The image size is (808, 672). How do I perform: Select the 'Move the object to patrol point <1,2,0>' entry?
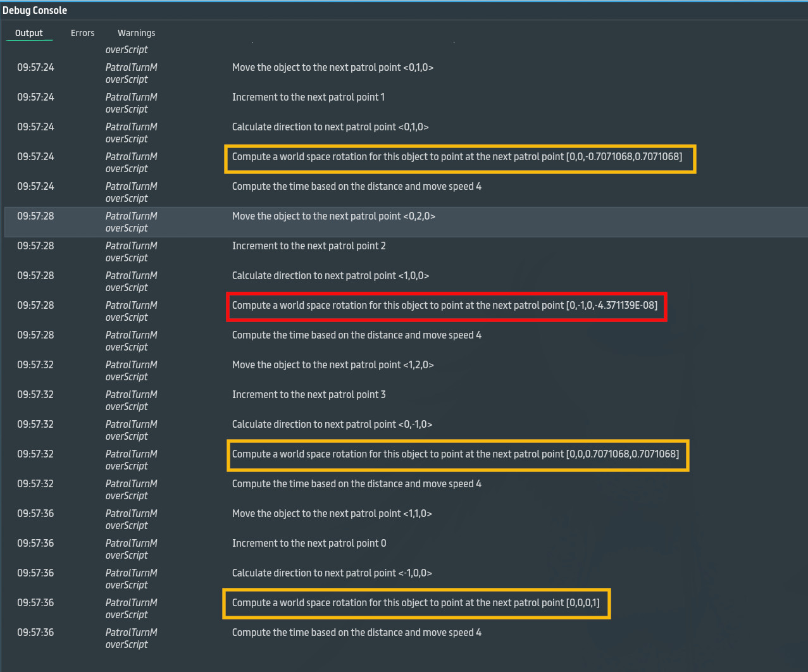[333, 364]
